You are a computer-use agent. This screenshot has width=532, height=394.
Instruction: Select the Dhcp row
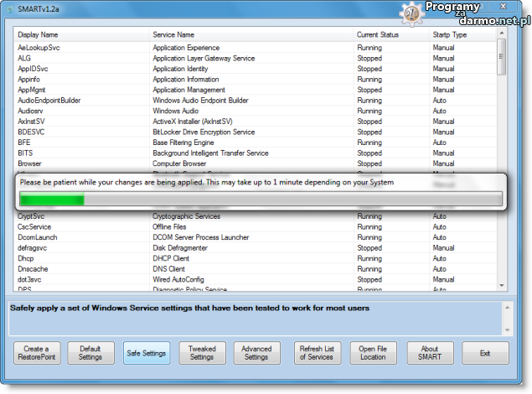click(x=255, y=258)
